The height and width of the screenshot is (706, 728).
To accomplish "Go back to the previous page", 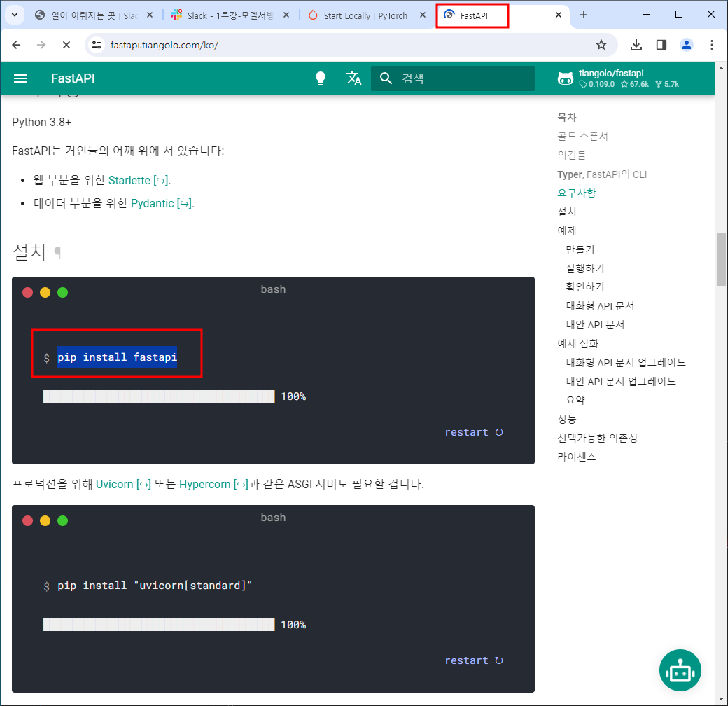I will coord(16,45).
